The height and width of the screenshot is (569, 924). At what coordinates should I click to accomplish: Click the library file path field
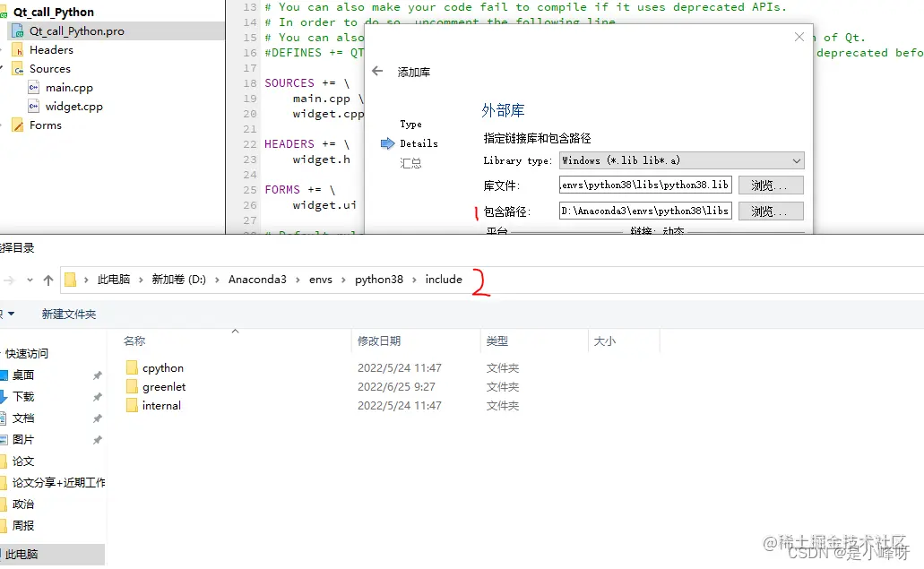point(645,185)
